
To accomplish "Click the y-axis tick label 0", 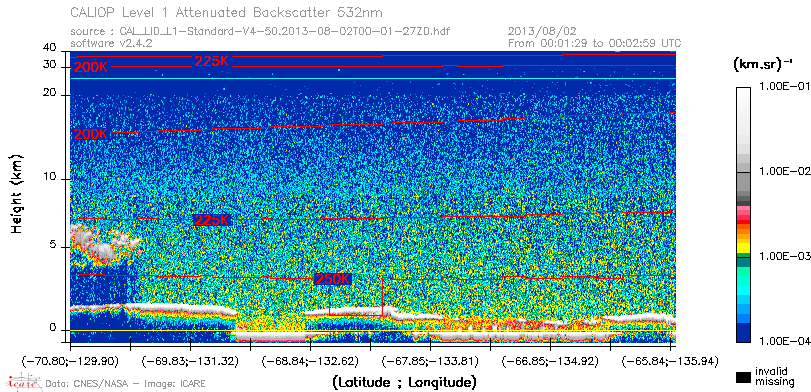I will (53, 327).
